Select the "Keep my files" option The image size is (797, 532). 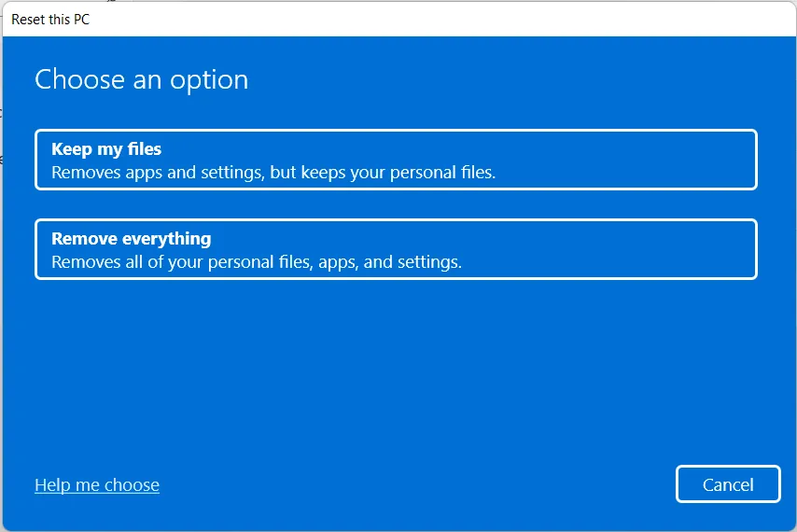coord(396,160)
